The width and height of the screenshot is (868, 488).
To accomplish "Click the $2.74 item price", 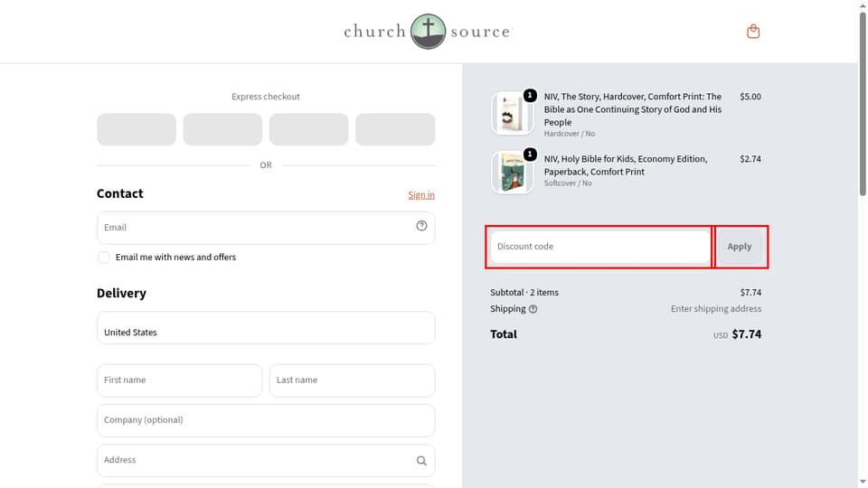I will (x=750, y=159).
